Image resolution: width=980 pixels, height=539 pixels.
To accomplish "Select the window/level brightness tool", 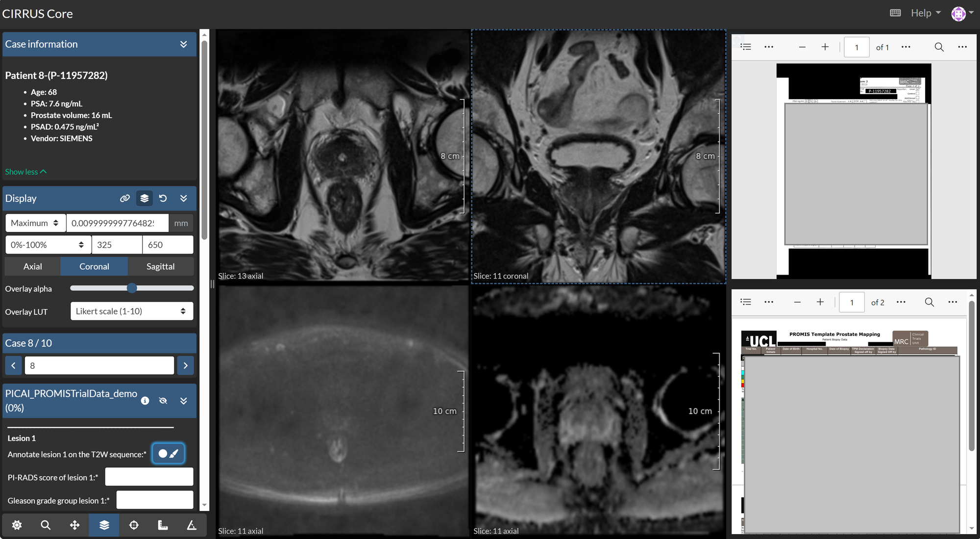I will (17, 525).
